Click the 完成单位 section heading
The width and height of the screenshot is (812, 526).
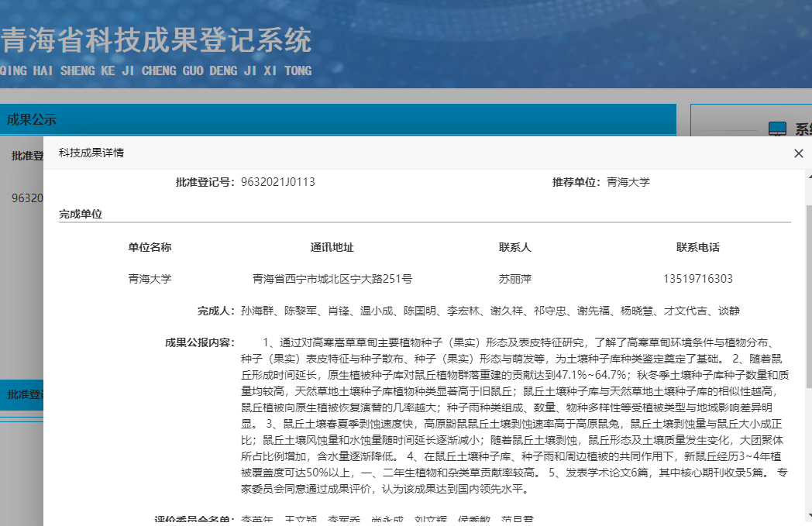(81, 214)
